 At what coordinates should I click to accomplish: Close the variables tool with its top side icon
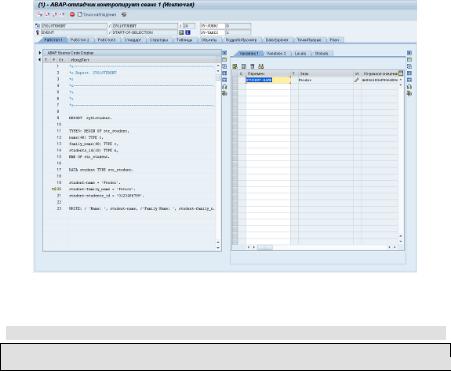(409, 53)
